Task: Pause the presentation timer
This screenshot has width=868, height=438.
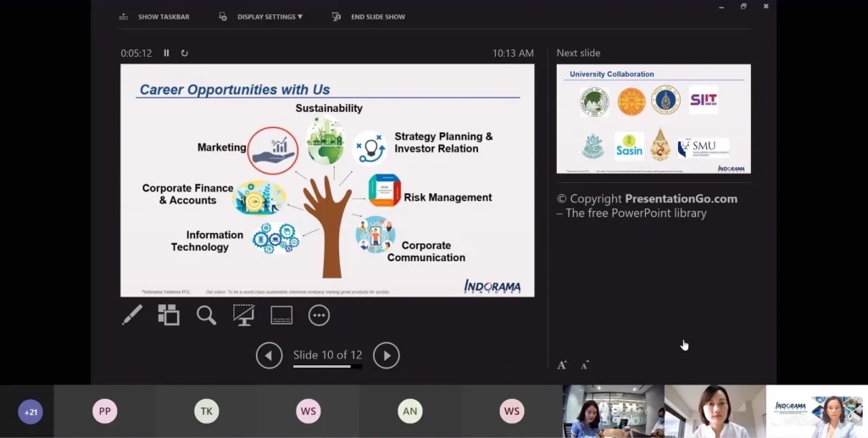Action: click(x=166, y=53)
